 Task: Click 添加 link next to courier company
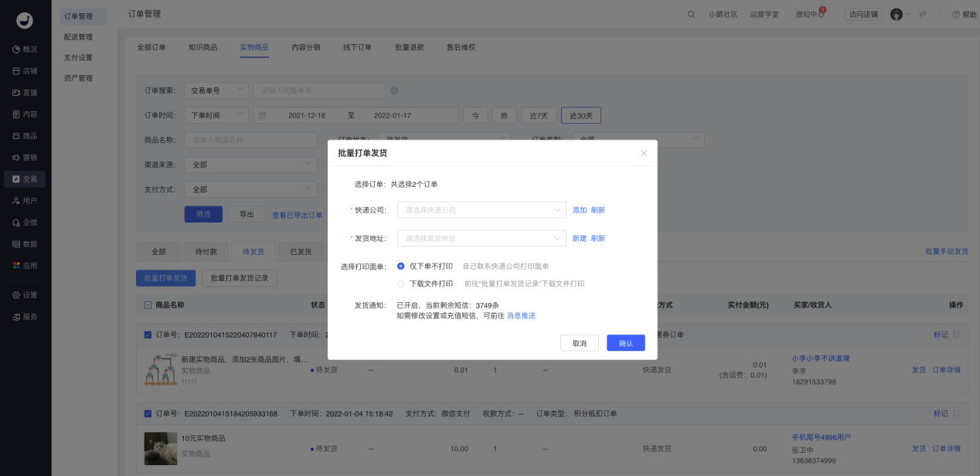[580, 209]
